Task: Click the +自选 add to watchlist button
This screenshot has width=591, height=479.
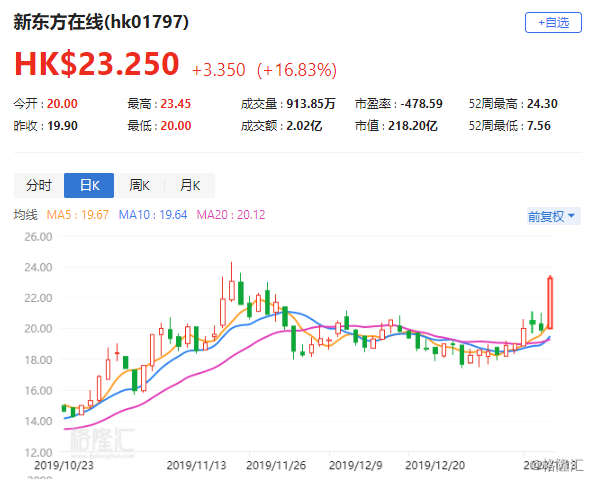Action: [x=553, y=23]
